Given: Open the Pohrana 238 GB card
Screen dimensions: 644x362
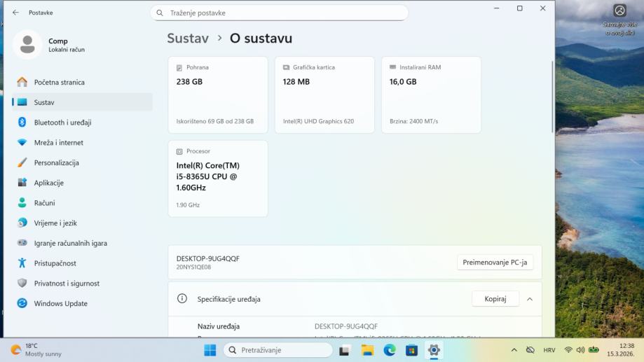Looking at the screenshot, I should (x=218, y=95).
